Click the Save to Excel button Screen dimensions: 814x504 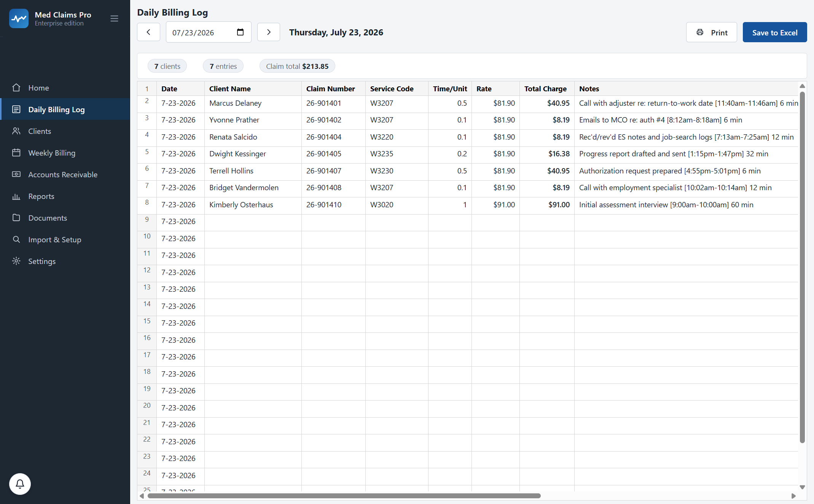(x=775, y=32)
